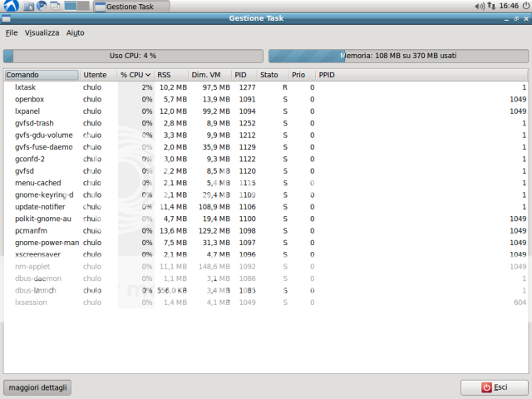Open the File menu
Viewport: 532px width, 399px height.
(12, 33)
